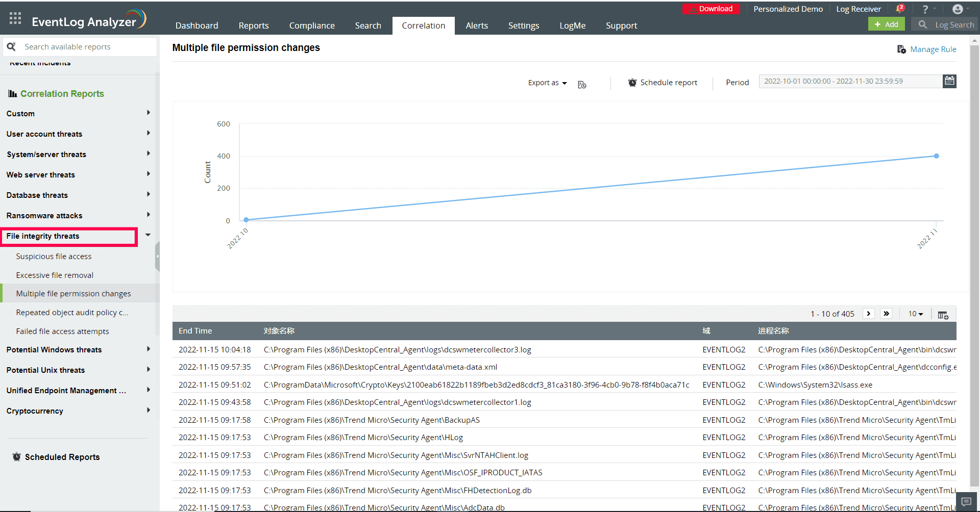Viewport: 980px width, 512px height.
Task: Open the user account menu
Action: tap(958, 9)
